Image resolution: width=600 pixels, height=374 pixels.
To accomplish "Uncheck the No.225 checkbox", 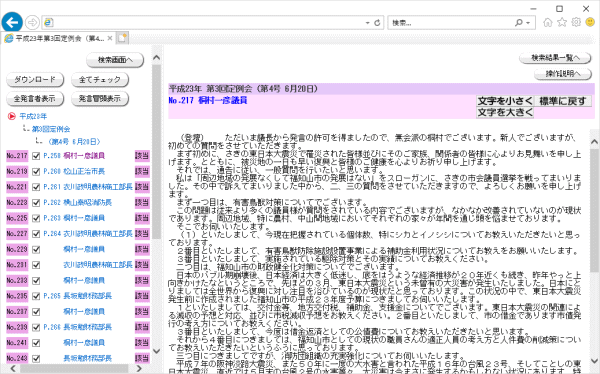I will point(36,218).
